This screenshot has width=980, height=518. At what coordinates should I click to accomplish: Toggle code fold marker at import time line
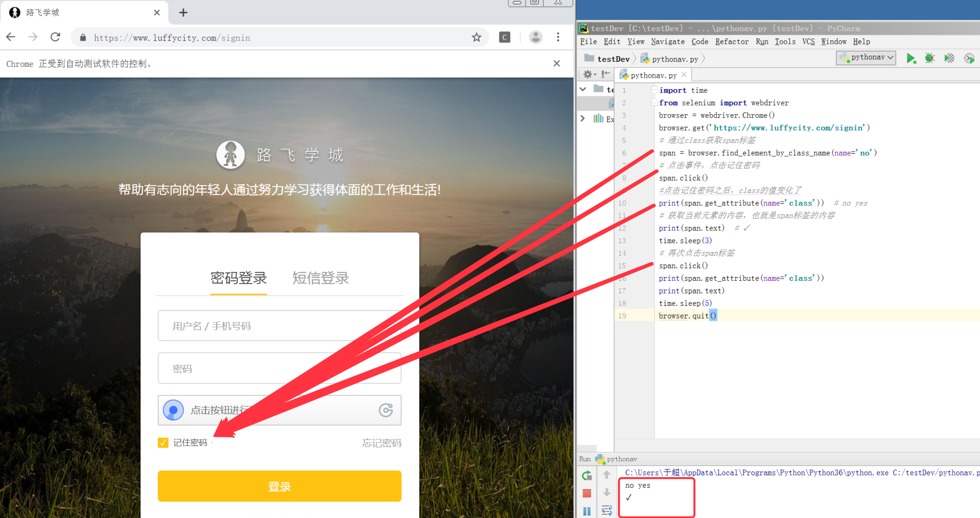coord(654,90)
